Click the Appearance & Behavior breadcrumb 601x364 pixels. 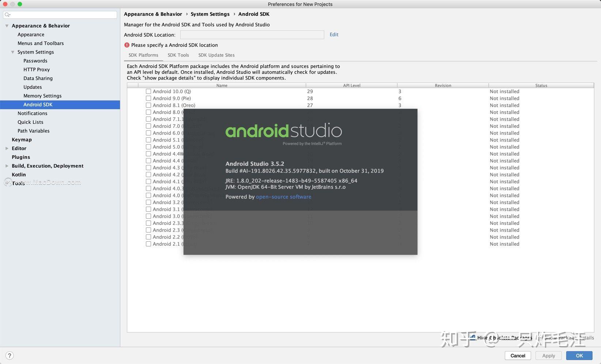click(x=153, y=14)
